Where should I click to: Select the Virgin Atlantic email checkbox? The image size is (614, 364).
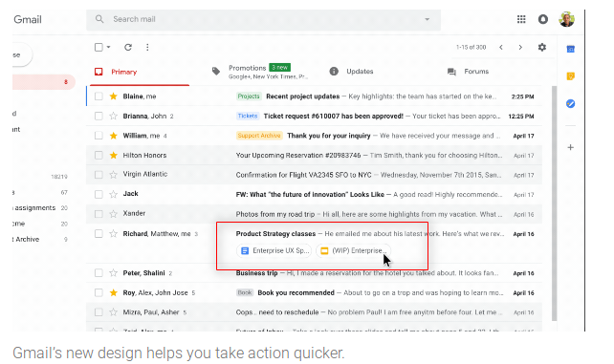(99, 175)
